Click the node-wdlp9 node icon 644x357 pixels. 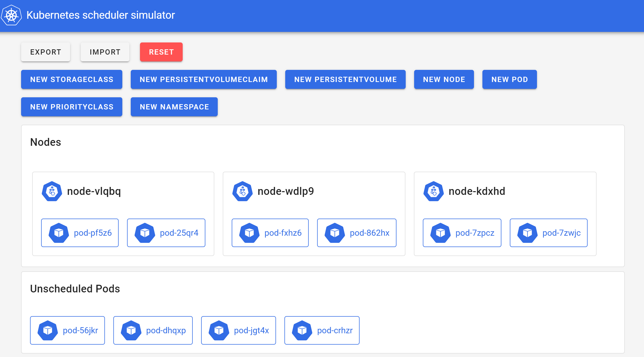pos(243,191)
